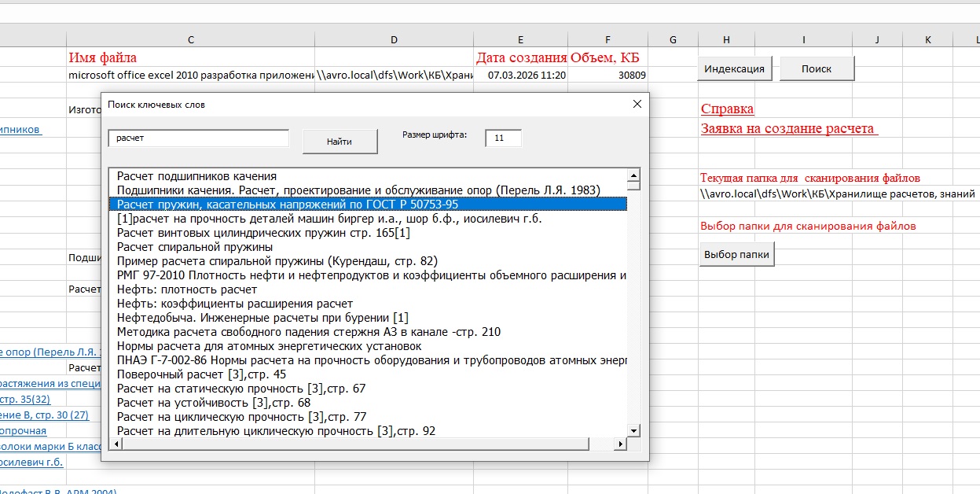Select result Расчет подшипников качения

point(196,176)
